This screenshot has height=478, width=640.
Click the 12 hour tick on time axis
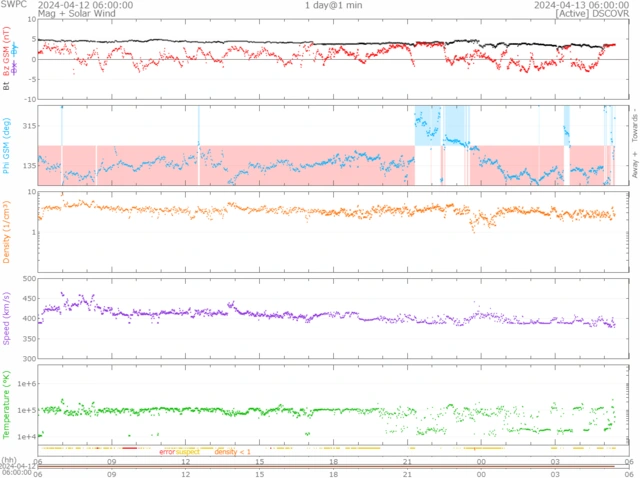[x=186, y=462]
